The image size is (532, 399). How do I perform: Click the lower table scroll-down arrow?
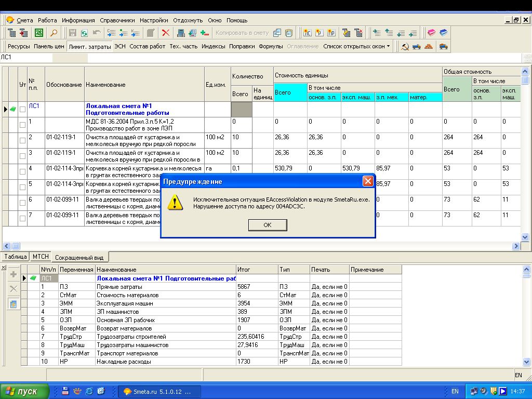[x=526, y=362]
